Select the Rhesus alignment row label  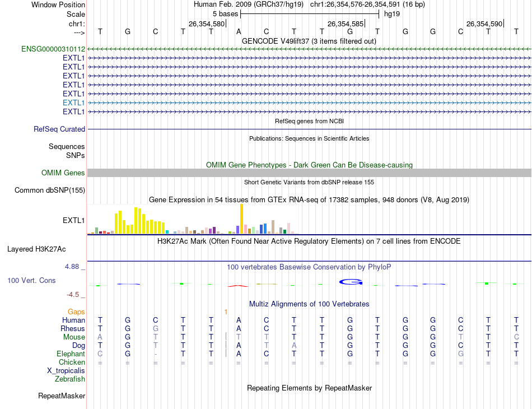coord(73,328)
